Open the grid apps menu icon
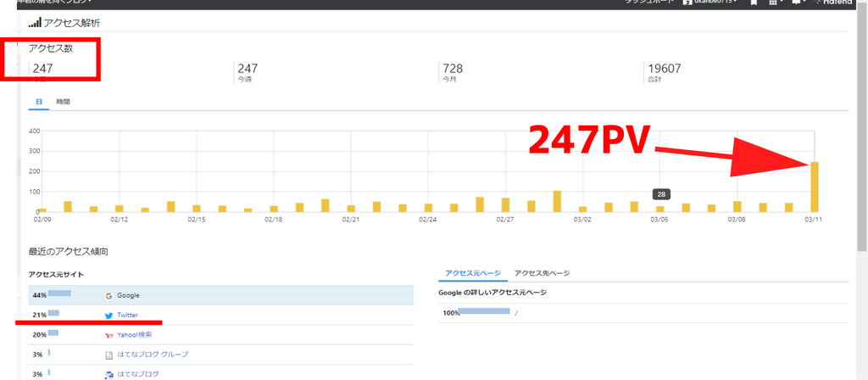Screen dimensions: 868x380 [x=775, y=3]
